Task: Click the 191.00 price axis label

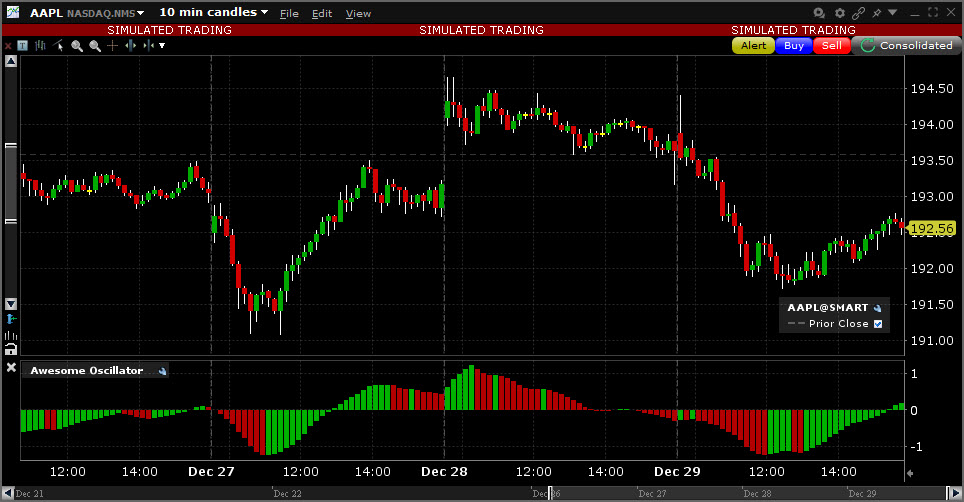Action: (932, 340)
